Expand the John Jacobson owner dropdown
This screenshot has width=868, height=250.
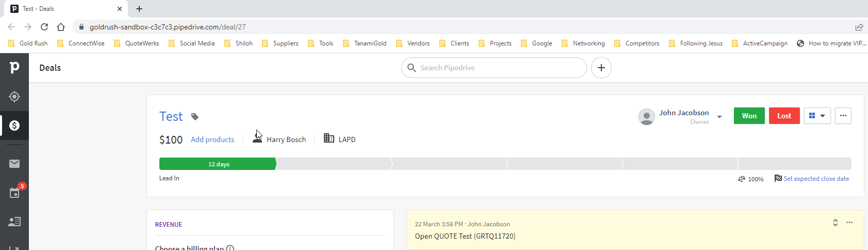tap(719, 117)
